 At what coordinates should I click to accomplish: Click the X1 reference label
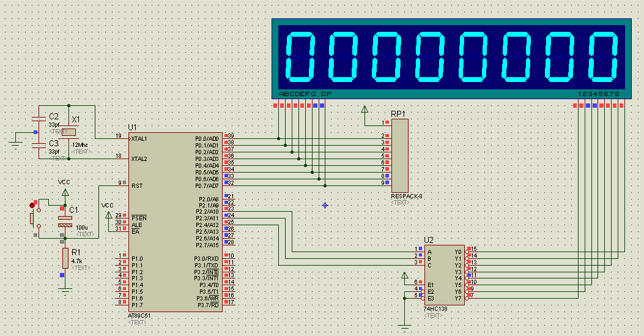[x=76, y=119]
